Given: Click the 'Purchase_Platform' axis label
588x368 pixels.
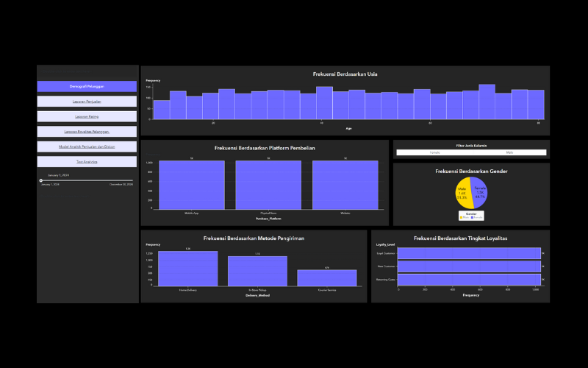Looking at the screenshot, I should (x=268, y=219).
